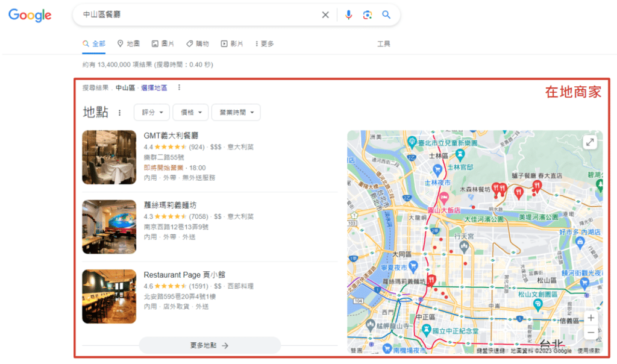Screen dimensions: 617x364
Task: Open the 價格 price filter dropdown
Action: click(x=190, y=112)
